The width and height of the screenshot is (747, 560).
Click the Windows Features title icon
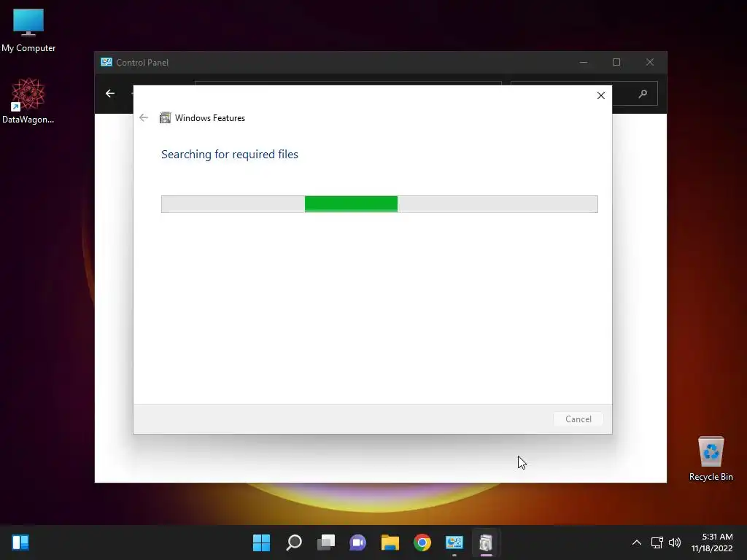point(165,117)
